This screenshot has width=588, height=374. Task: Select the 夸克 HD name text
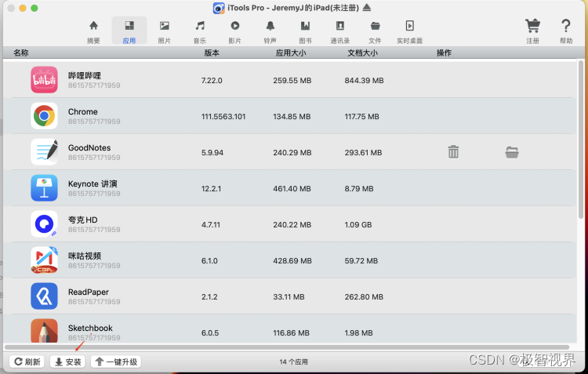click(83, 220)
